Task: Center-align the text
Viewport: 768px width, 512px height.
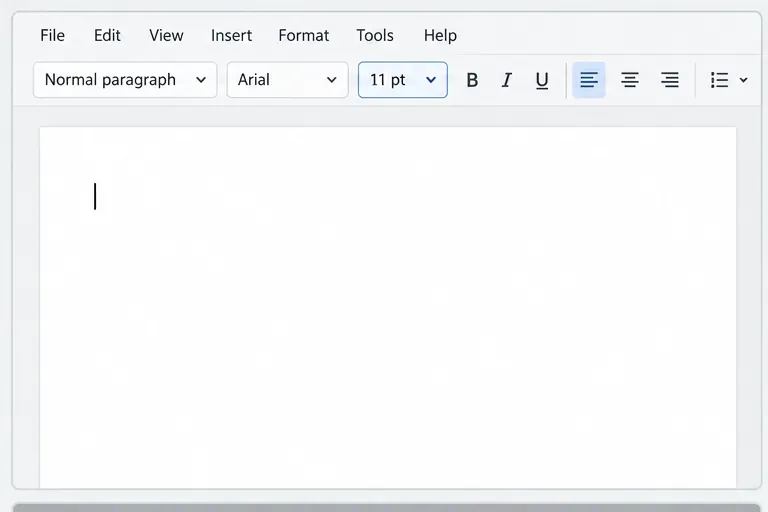Action: [x=629, y=80]
